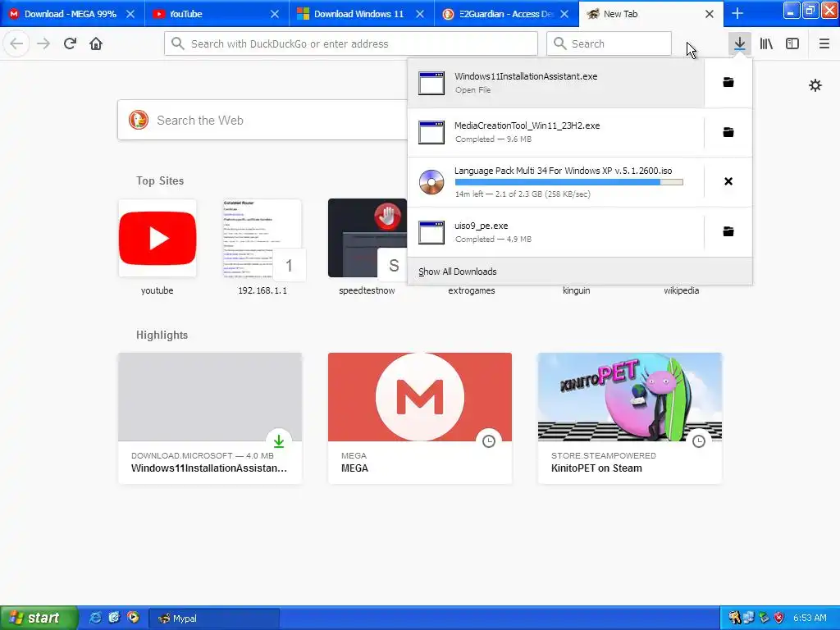Close the E2Guardian tab
This screenshot has height=630, width=840.
click(564, 14)
